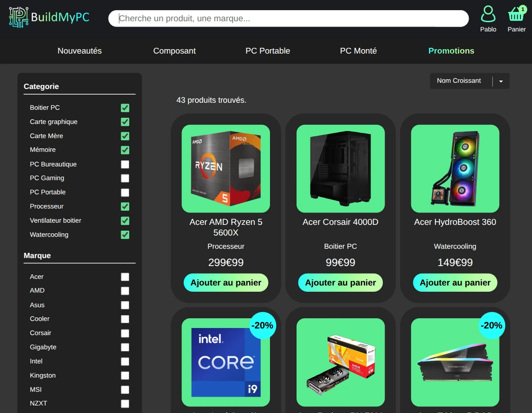Check the PC Bureautique category checkbox
The image size is (532, 413).
point(125,164)
